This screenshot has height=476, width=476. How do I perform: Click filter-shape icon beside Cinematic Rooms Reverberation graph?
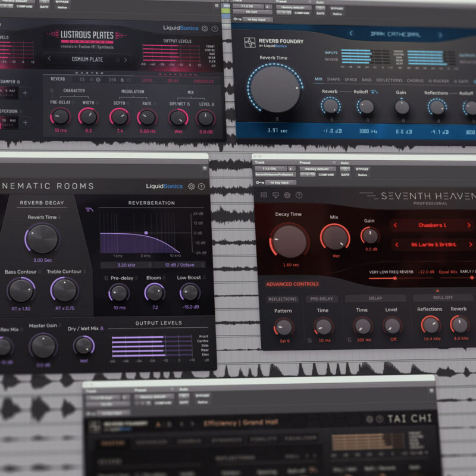pos(90,209)
